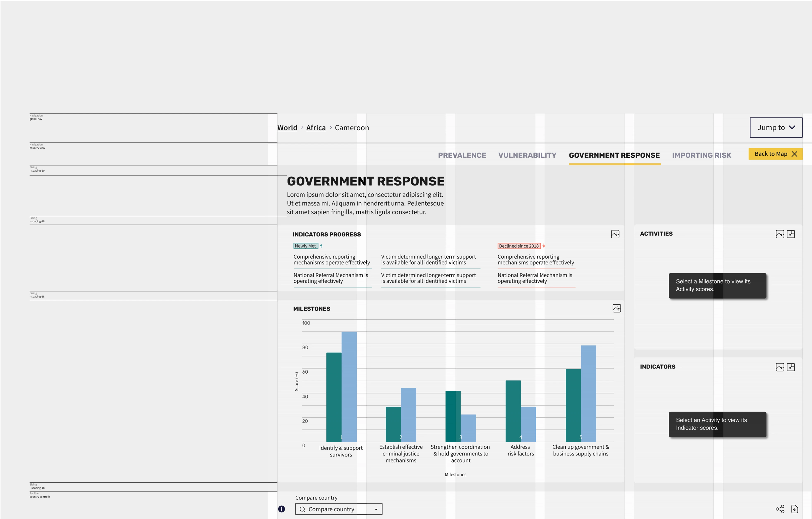This screenshot has height=519, width=812.
Task: Follow the World breadcrumb link
Action: [x=287, y=127]
